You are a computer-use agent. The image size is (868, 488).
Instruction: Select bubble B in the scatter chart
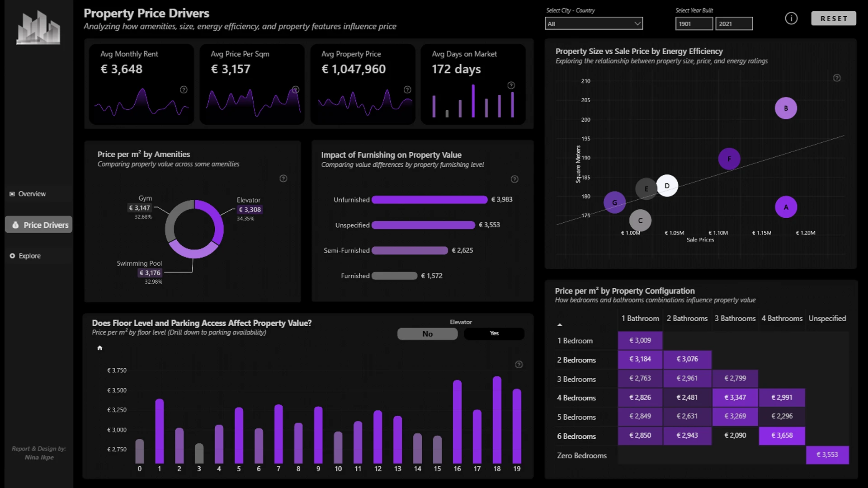tap(786, 108)
